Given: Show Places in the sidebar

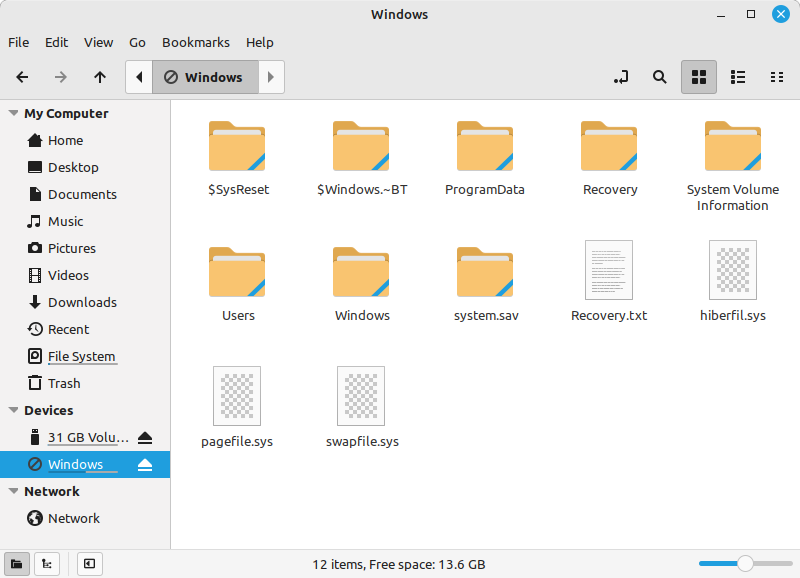Looking at the screenshot, I should tap(16, 564).
